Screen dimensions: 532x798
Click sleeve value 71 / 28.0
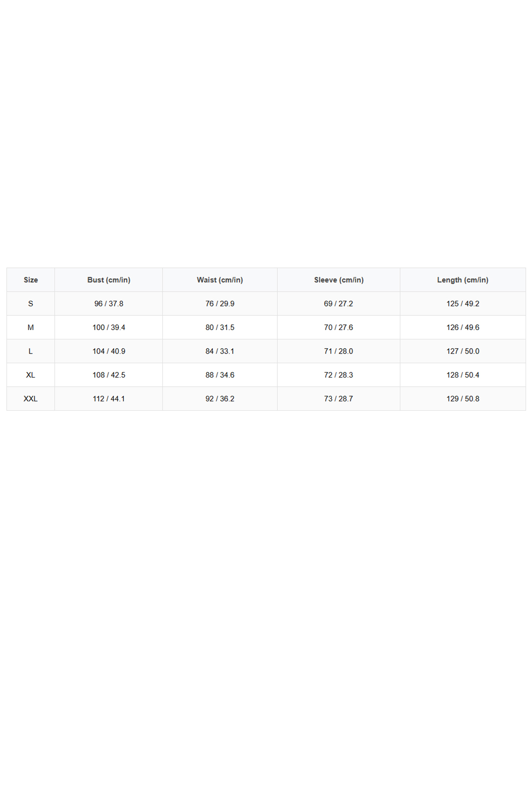339,351
